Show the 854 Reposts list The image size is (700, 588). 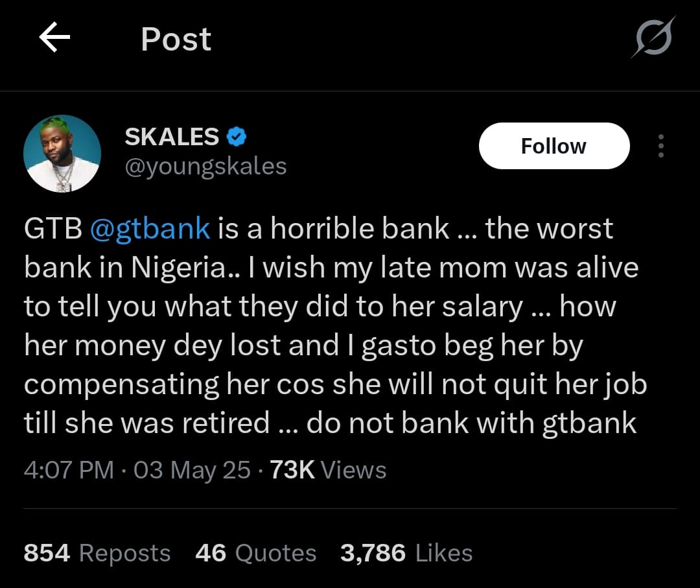97,553
